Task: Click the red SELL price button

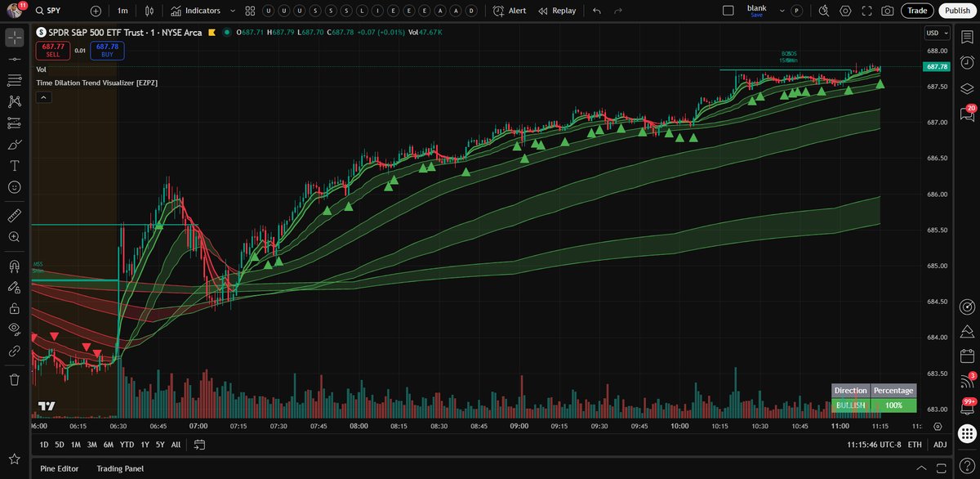Action: tap(53, 50)
